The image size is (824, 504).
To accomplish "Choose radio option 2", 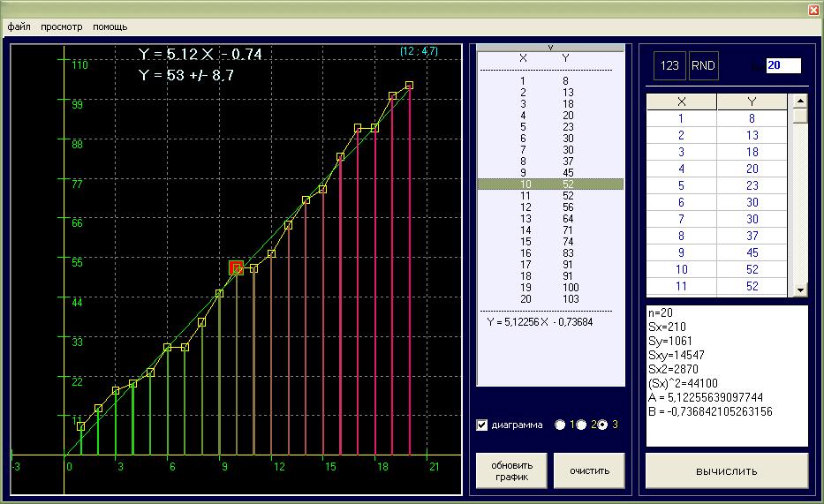I will (581, 425).
